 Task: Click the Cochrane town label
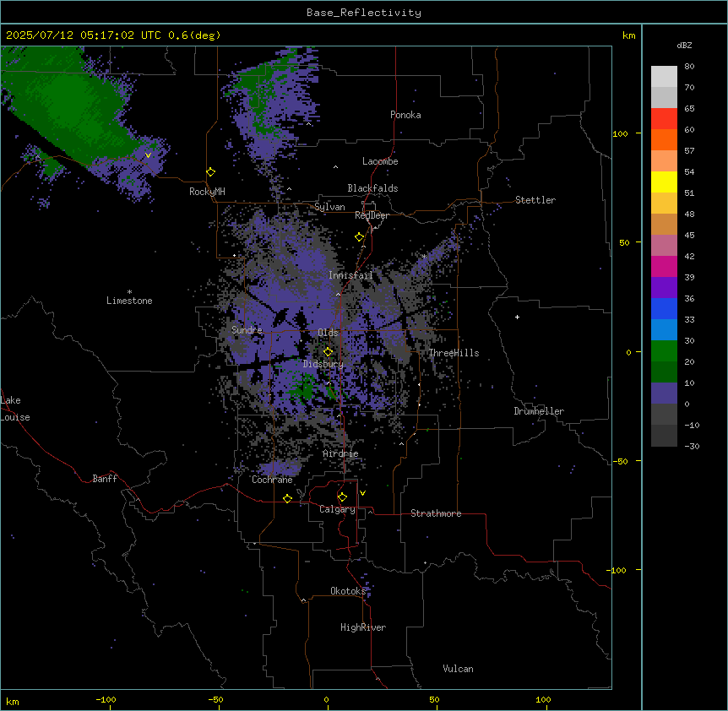(x=272, y=480)
